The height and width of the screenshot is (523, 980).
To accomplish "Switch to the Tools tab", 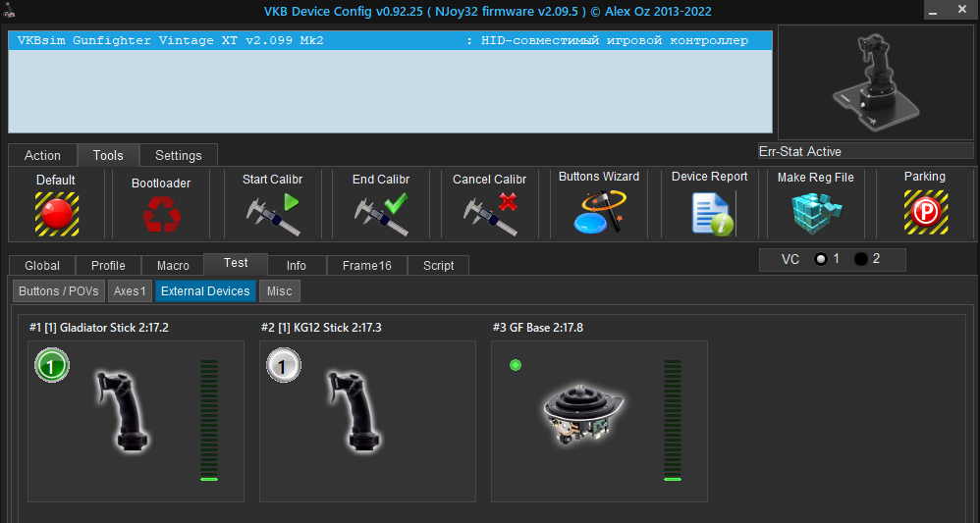I will pyautogui.click(x=108, y=155).
